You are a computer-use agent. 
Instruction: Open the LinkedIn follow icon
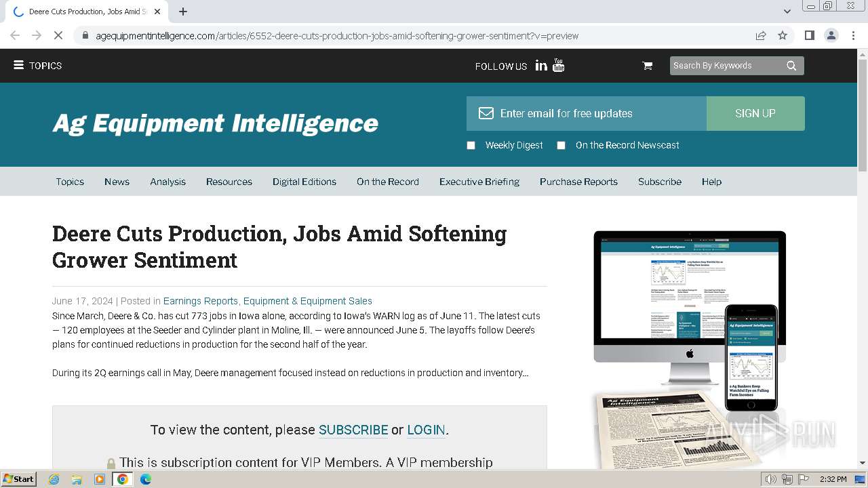[x=541, y=66]
